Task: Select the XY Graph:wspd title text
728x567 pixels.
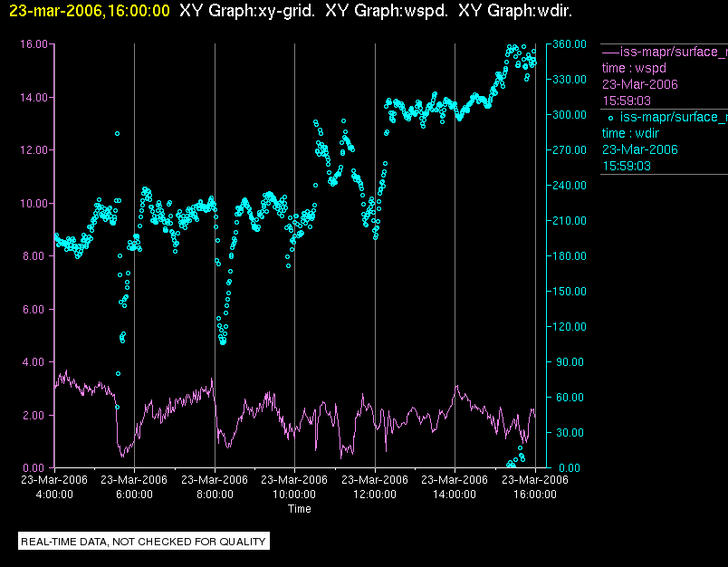Action: tap(387, 11)
